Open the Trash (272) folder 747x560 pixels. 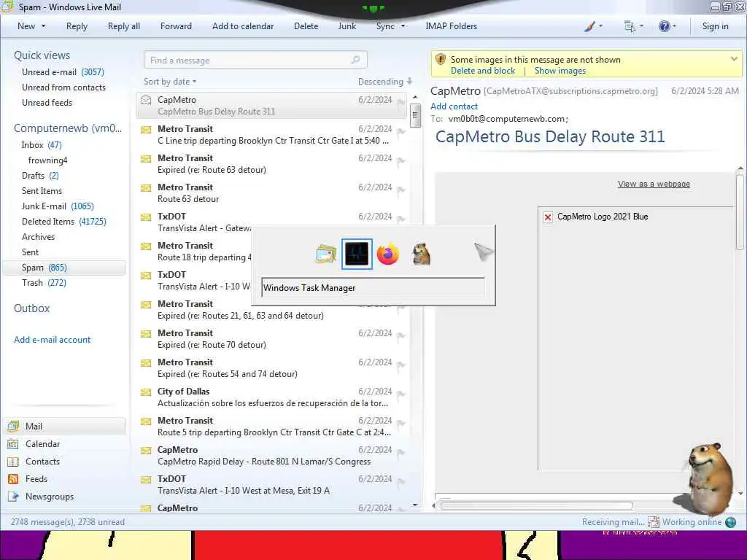coord(44,283)
